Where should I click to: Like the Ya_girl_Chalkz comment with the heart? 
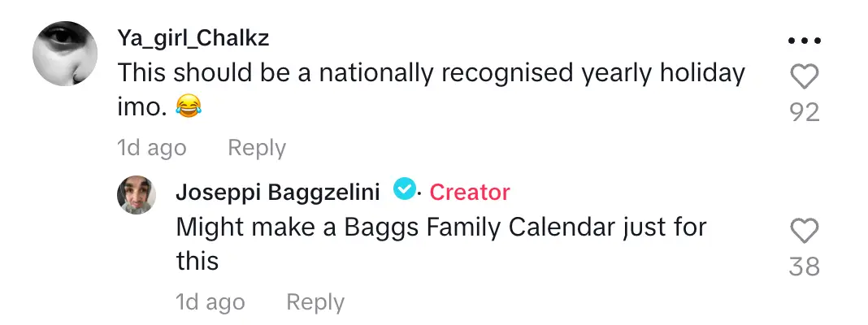(x=805, y=77)
